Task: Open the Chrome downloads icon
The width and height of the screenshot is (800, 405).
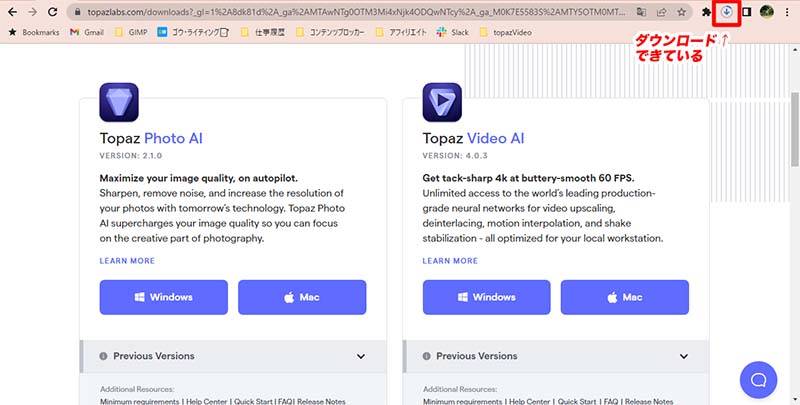Action: click(727, 11)
